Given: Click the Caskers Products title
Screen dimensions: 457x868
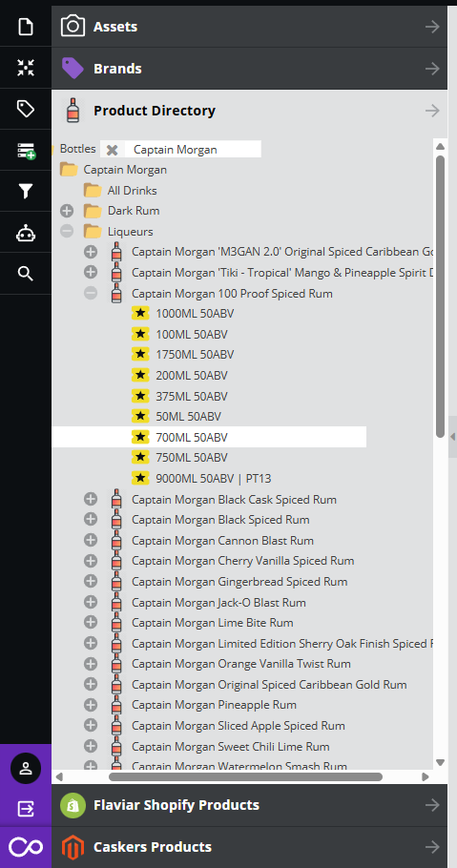Looking at the screenshot, I should tap(153, 847).
